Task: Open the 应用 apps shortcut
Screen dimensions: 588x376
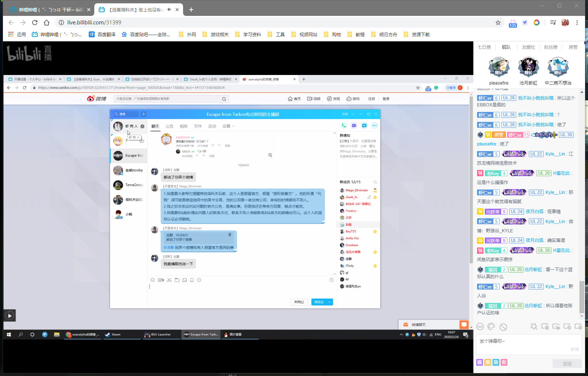Action: click(17, 34)
